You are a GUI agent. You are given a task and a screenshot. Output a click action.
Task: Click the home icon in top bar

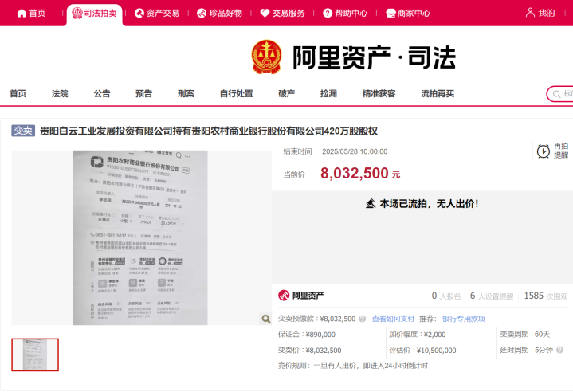click(x=22, y=14)
